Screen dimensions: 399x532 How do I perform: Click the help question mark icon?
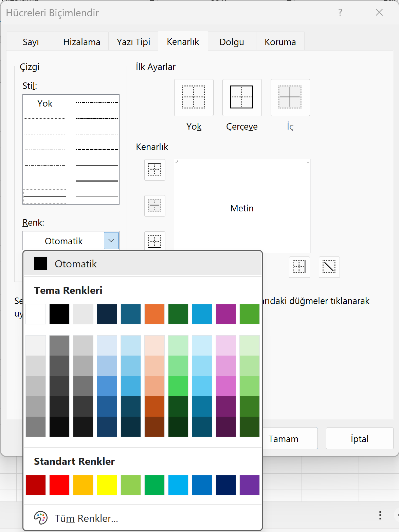pyautogui.click(x=340, y=13)
